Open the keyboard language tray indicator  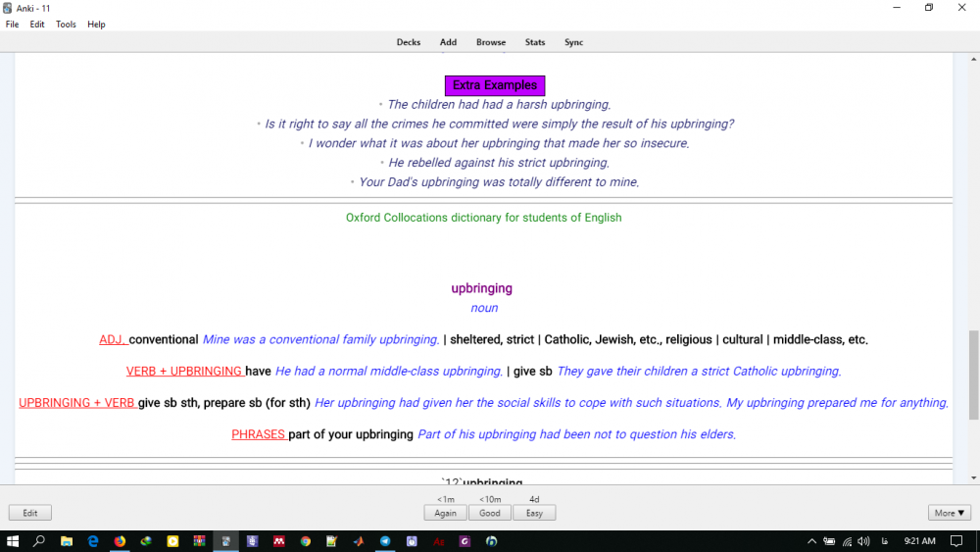click(x=885, y=541)
